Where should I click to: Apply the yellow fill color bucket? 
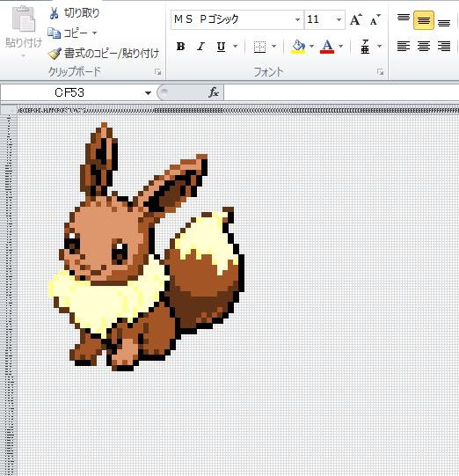(298, 47)
